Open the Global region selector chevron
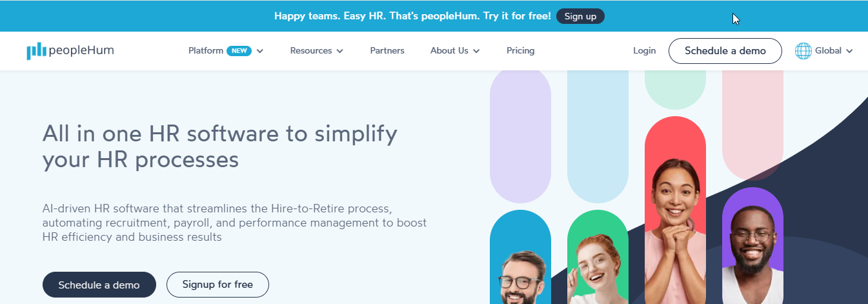Viewport: 868px width, 304px height. click(849, 51)
